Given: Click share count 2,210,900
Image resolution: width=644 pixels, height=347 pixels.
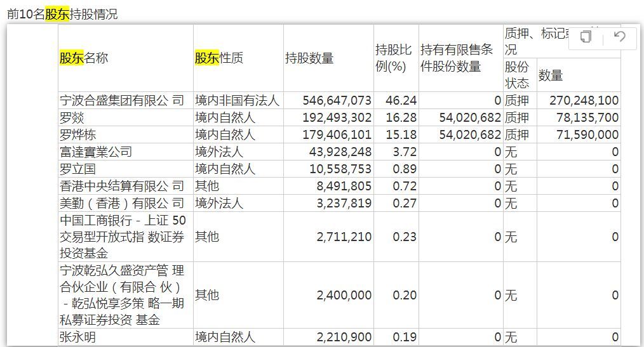Looking at the screenshot, I should [344, 337].
